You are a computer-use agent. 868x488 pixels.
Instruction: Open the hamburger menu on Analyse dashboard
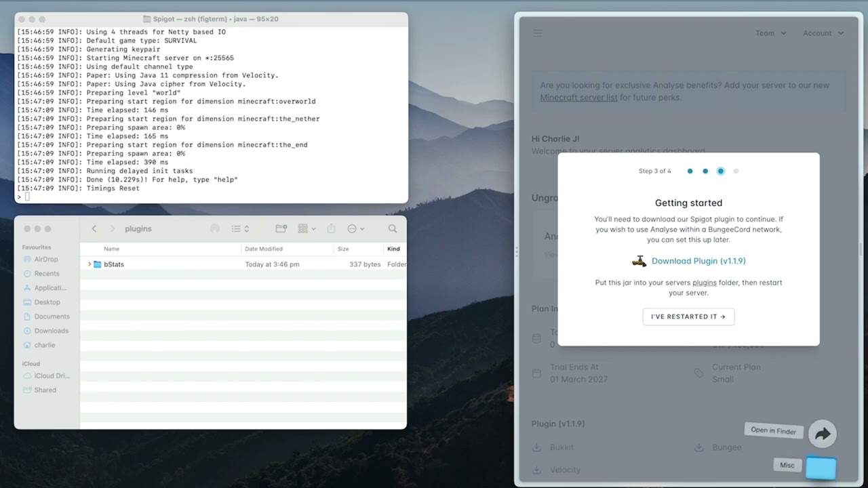tap(538, 33)
